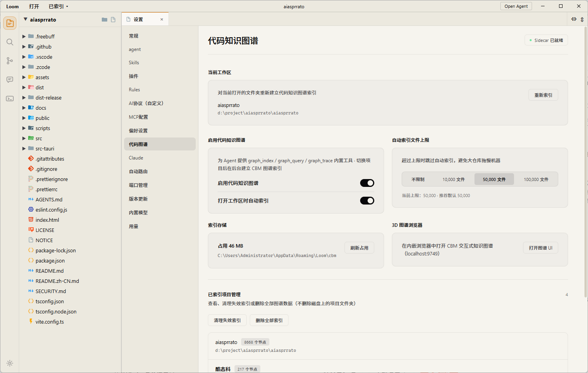Click the Open Agent button
Image resolution: width=588 pixels, height=373 pixels.
click(516, 6)
